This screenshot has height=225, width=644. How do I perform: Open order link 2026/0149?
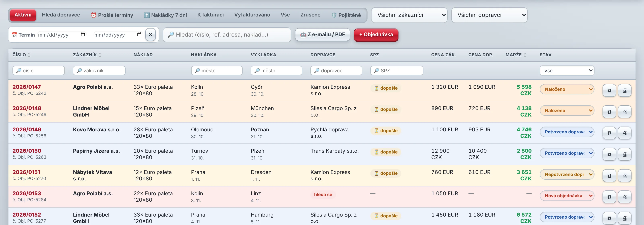coord(27,129)
